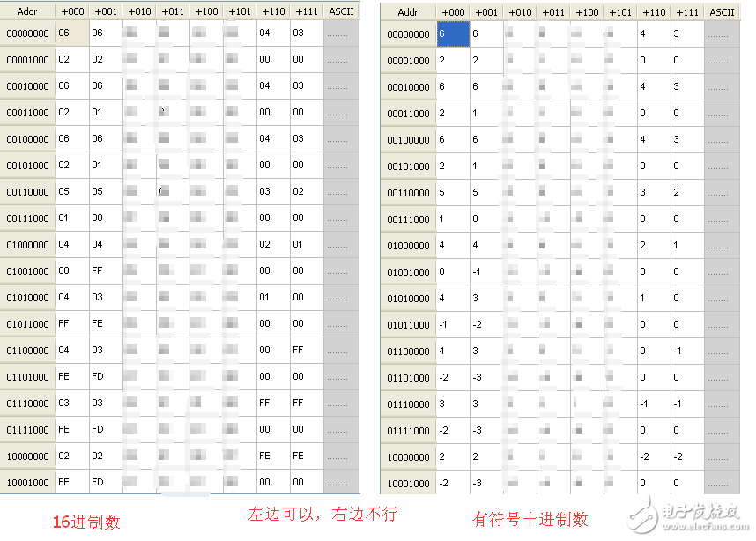The height and width of the screenshot is (541, 756).
Task: Click decimal cell 2 at +110, row 01000000
Action: [x=654, y=246]
